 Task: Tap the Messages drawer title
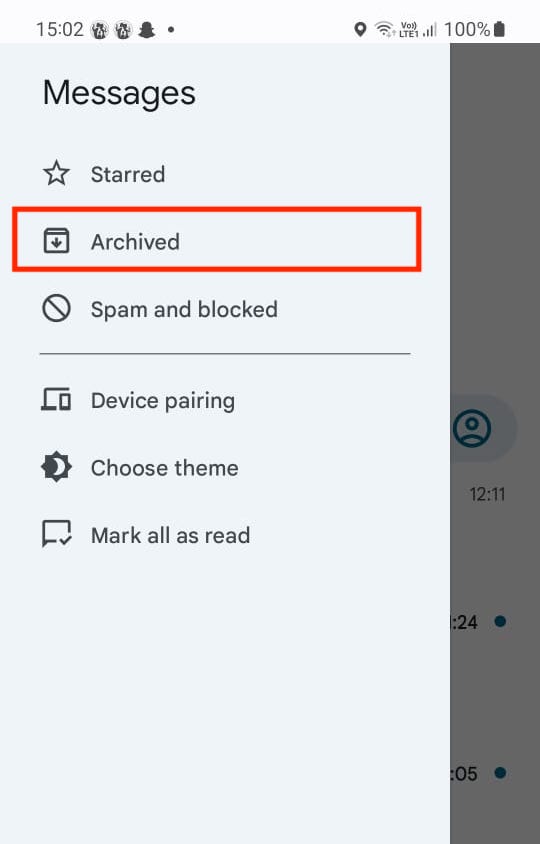pyautogui.click(x=119, y=94)
